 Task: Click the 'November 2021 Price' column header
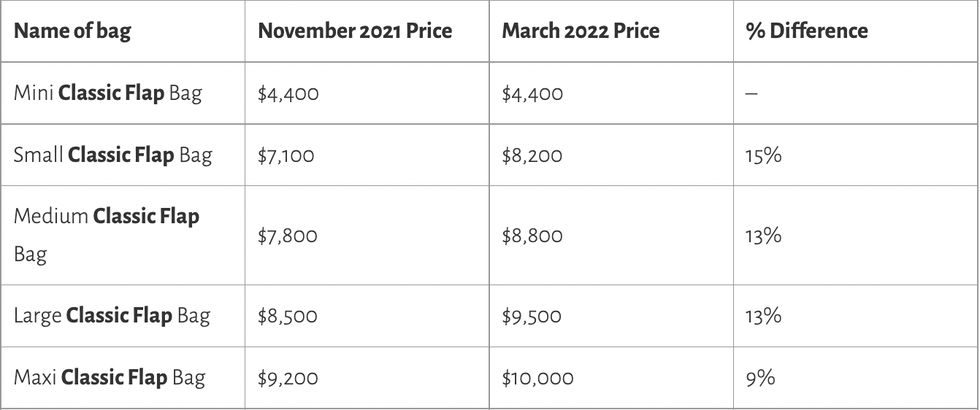355,31
